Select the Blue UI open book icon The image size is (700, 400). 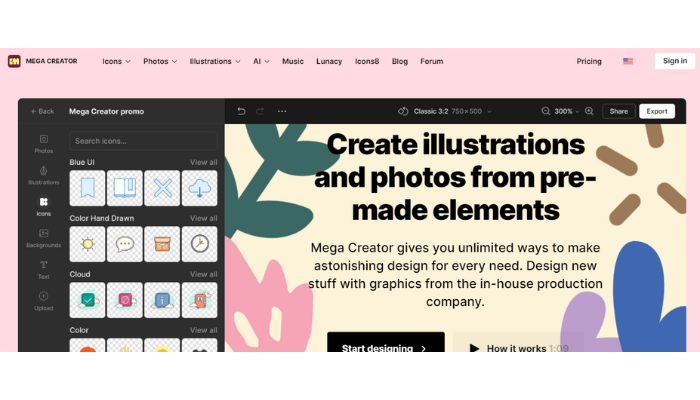125,188
